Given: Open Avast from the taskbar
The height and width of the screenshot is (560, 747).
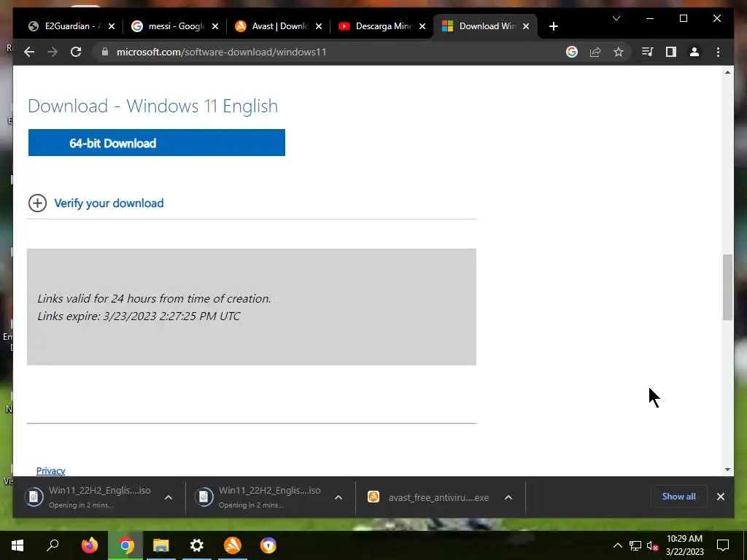Looking at the screenshot, I should [233, 545].
